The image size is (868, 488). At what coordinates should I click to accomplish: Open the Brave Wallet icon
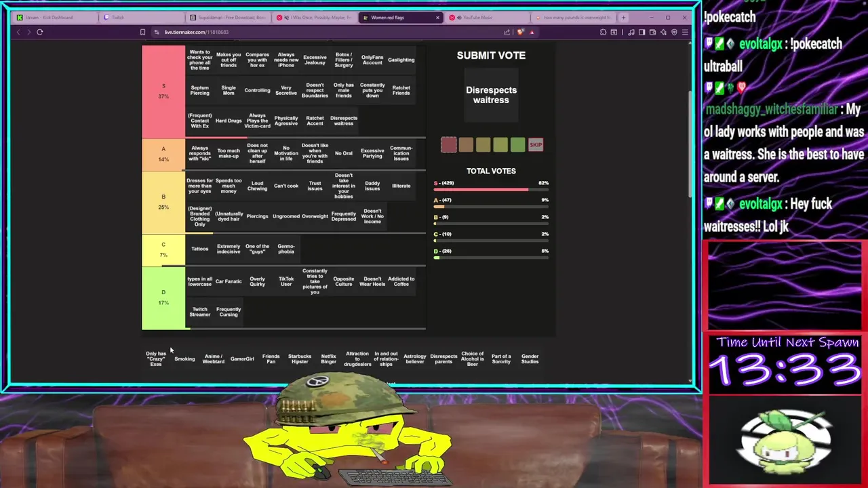(x=652, y=32)
